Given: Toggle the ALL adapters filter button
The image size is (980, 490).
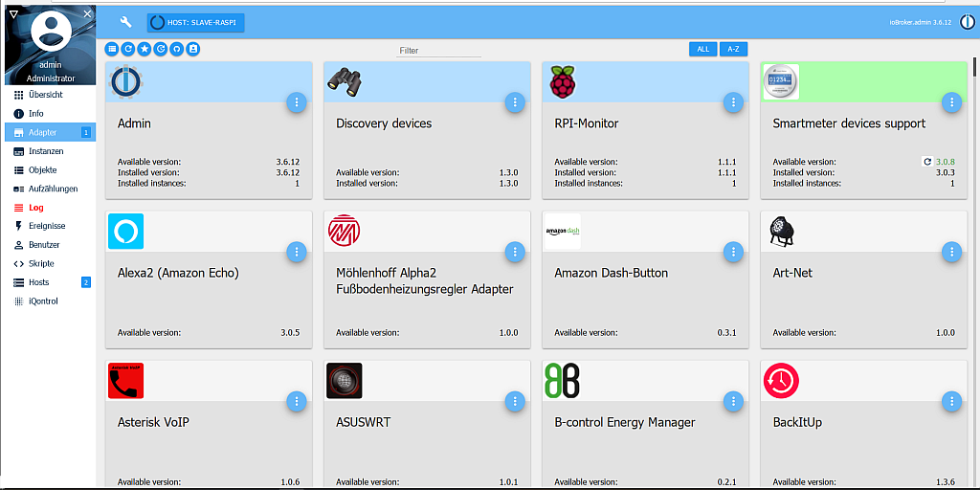Looking at the screenshot, I should pos(703,49).
